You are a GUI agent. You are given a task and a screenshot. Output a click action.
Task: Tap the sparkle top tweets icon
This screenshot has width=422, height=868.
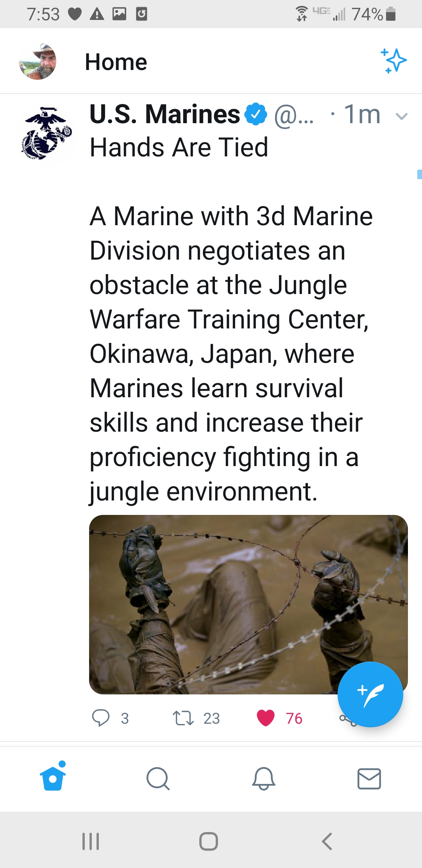tap(393, 61)
